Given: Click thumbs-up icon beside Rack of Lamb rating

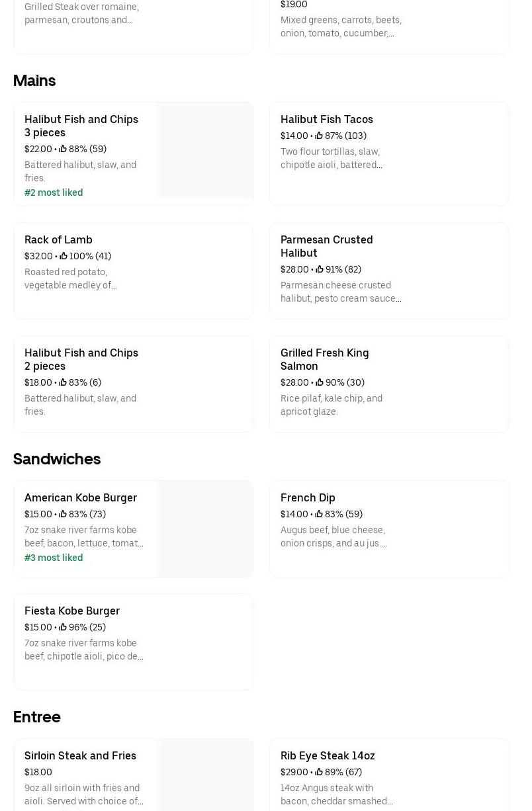Looking at the screenshot, I should pos(64,256).
